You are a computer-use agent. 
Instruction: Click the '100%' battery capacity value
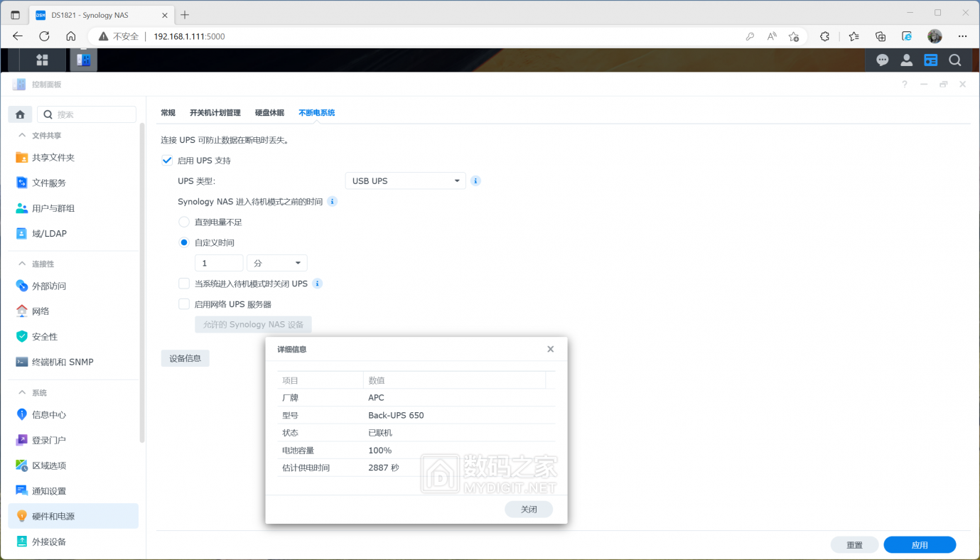click(380, 451)
